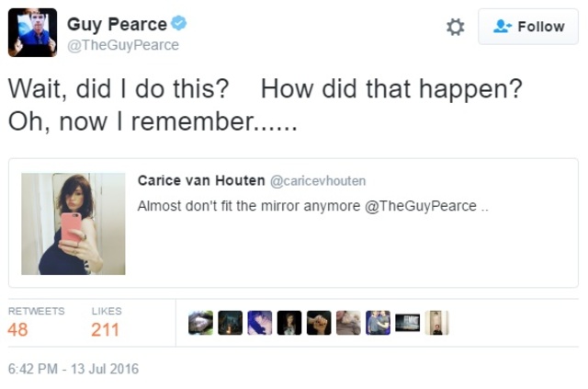Image resolution: width=588 pixels, height=389 pixels.
Task: Click the blue verified badge
Action: (179, 24)
